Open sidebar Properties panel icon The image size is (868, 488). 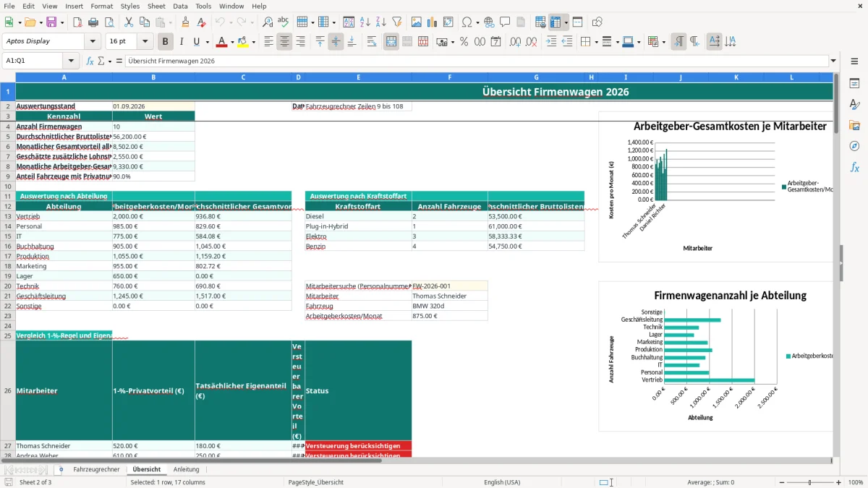point(854,83)
